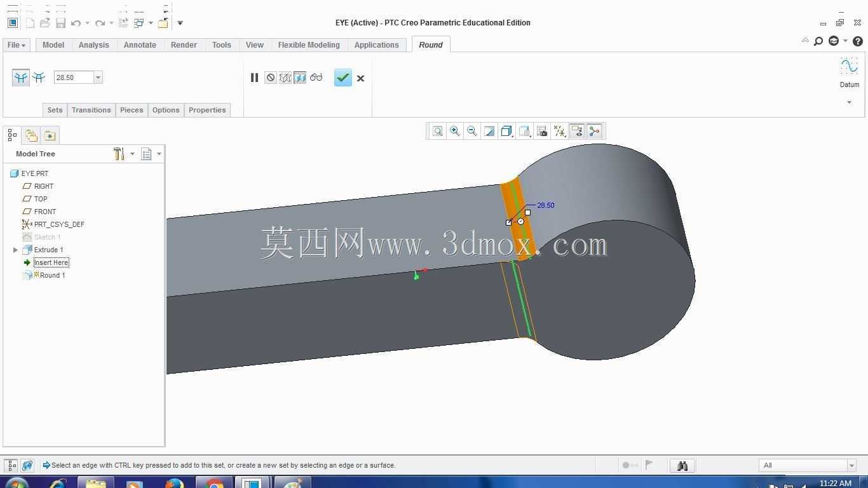Switch to the Applications tab
Viewport: 868px width, 488px height.
pos(377,45)
